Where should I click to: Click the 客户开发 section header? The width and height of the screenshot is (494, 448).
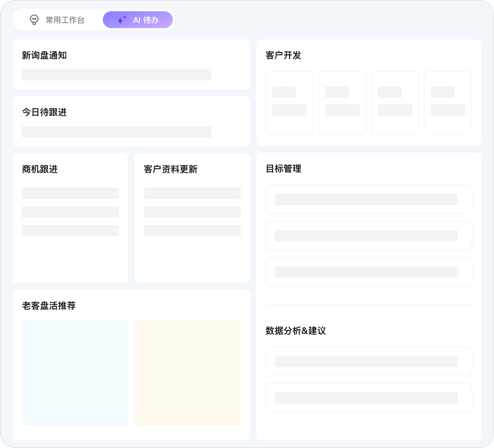[283, 56]
